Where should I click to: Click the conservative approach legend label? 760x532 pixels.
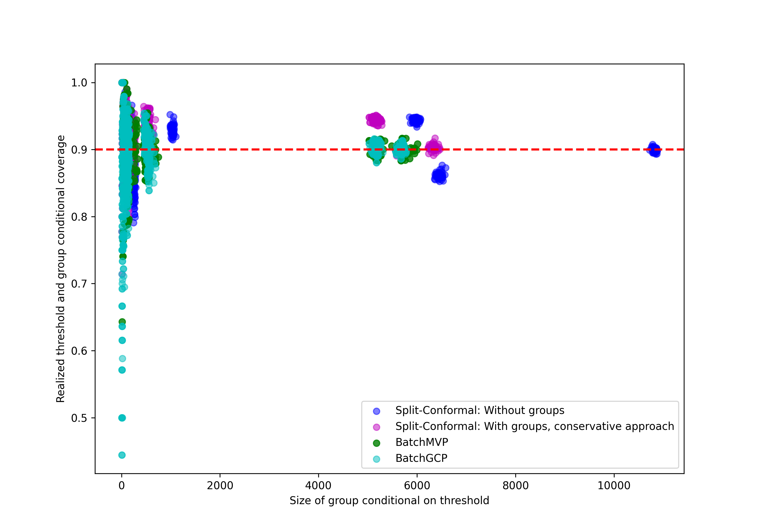535,426
